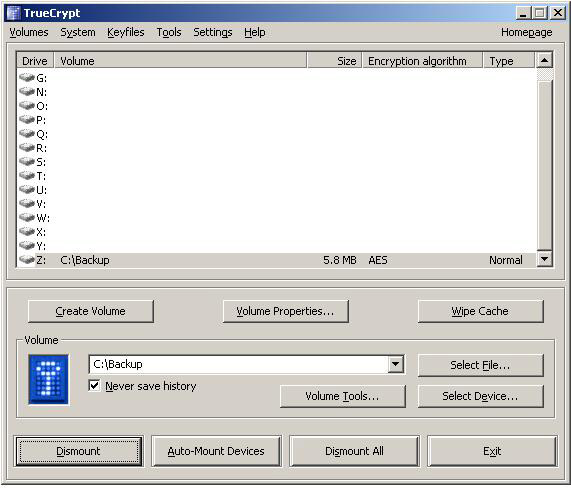Click the drive list scroll up arrow
Screen dimensions: 571x488
click(545, 60)
